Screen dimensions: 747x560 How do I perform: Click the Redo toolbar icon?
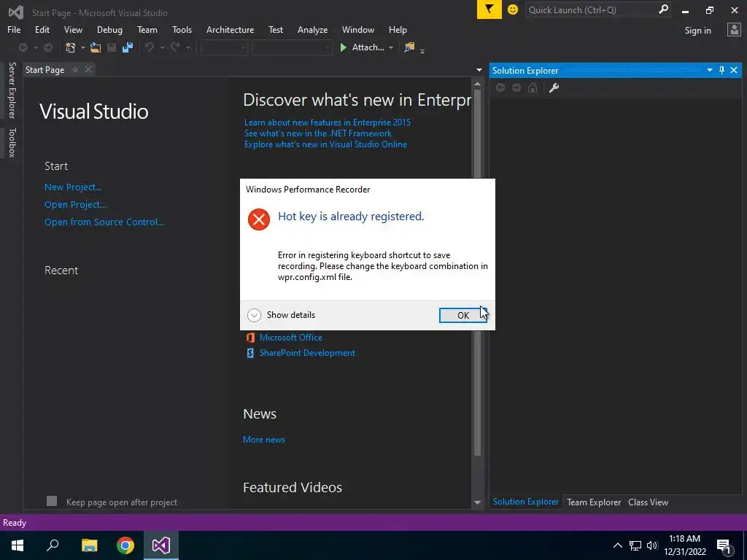tap(175, 47)
